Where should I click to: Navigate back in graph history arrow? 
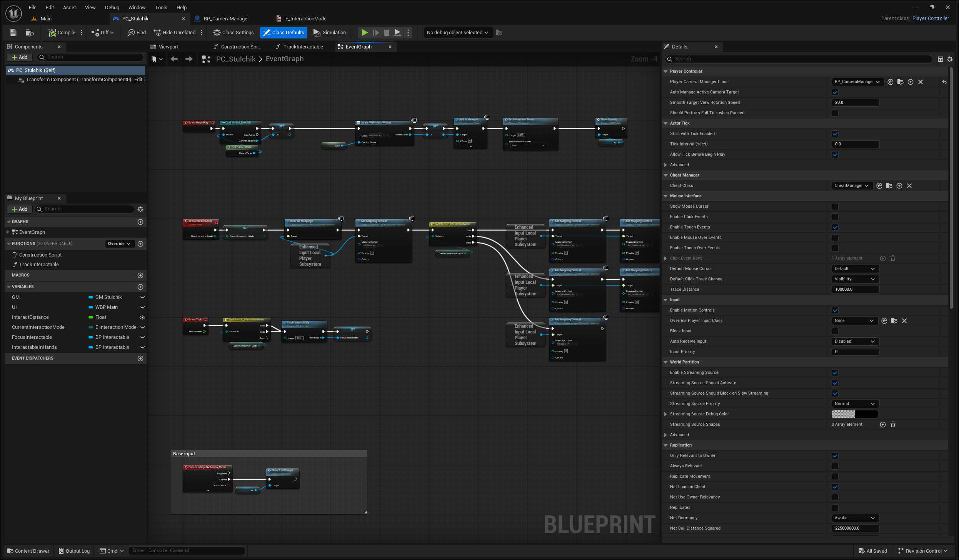tap(174, 59)
